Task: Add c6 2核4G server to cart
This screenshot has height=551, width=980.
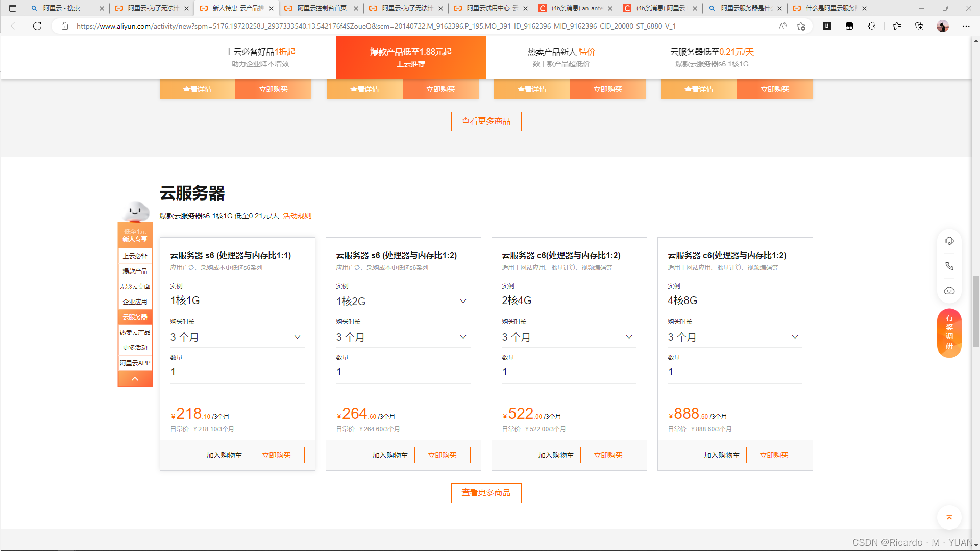Action: click(556, 455)
